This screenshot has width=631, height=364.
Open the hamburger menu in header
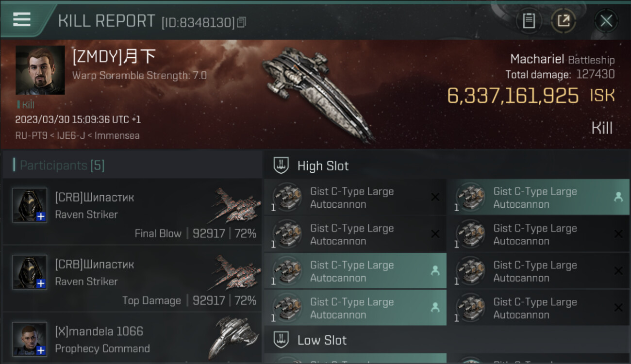click(22, 19)
